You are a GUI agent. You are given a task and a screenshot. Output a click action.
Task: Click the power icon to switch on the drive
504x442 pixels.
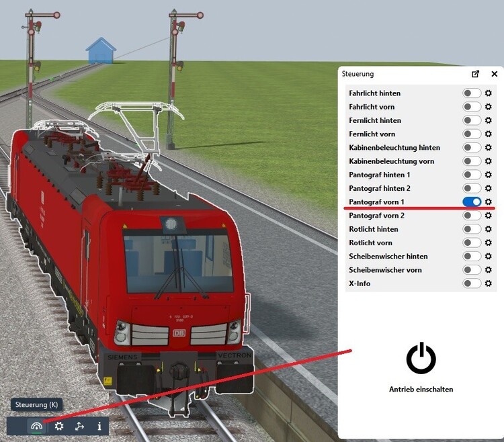[421, 358]
